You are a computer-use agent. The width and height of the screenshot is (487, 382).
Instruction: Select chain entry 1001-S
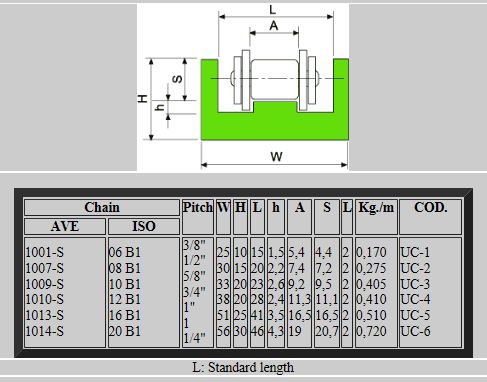pos(44,252)
